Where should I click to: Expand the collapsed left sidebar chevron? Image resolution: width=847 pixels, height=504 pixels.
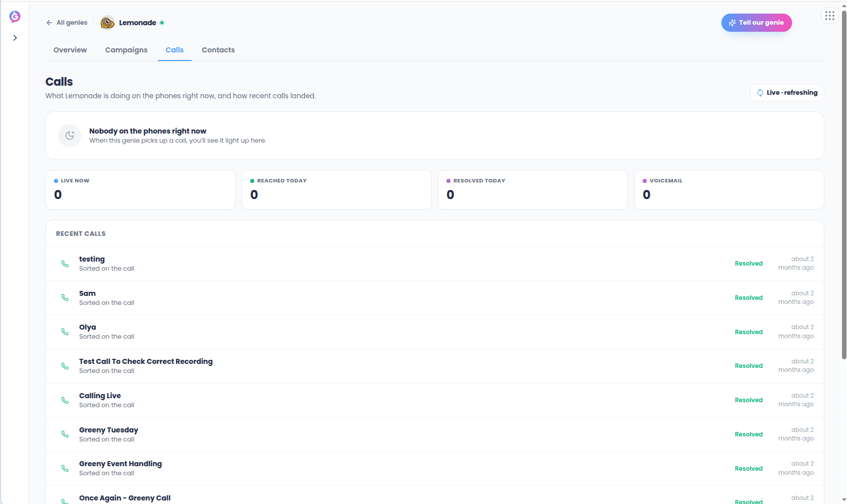(15, 38)
